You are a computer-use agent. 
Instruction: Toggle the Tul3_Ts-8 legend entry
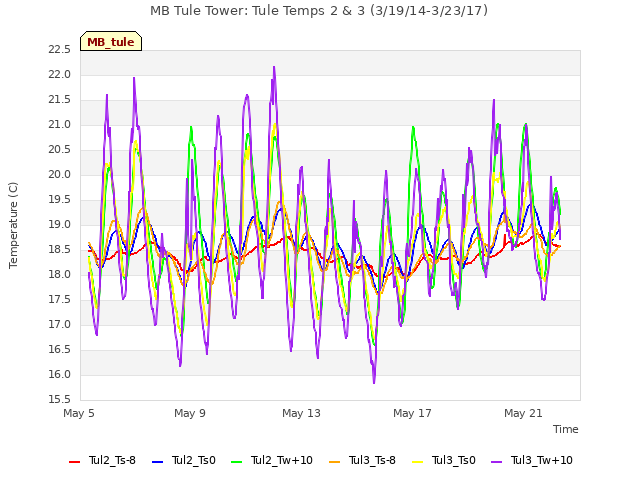362,460
